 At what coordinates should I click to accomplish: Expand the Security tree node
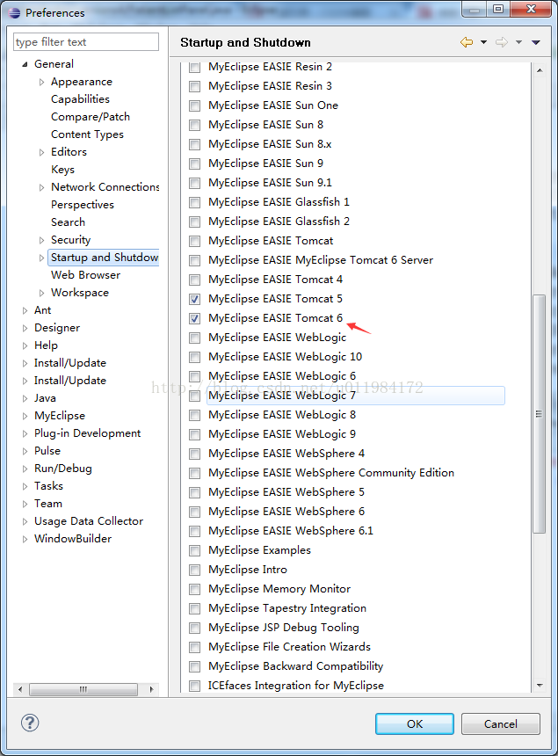pyautogui.click(x=42, y=240)
